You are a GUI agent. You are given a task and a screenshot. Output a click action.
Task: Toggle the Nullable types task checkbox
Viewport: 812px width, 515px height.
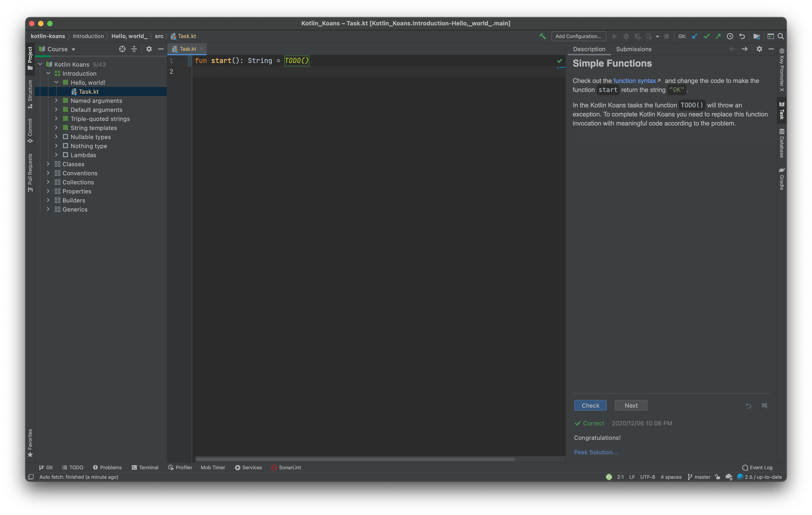[x=65, y=137]
